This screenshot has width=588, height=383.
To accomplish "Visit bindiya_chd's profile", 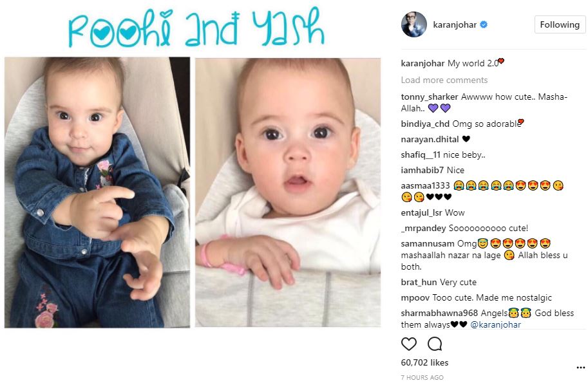I will coord(425,124).
